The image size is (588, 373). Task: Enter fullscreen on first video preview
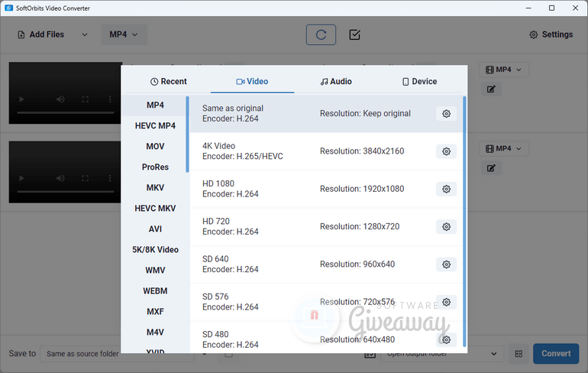click(x=85, y=99)
